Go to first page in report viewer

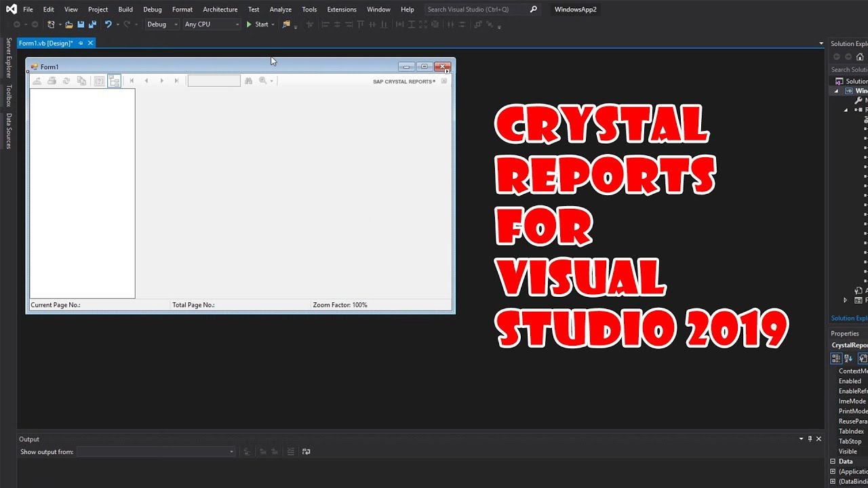pos(132,81)
